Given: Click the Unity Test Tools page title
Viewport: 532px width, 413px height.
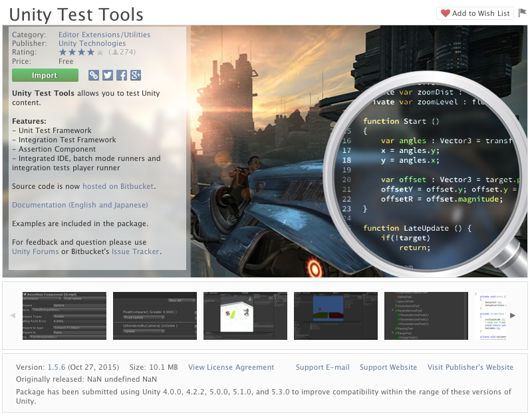Looking at the screenshot, I should (76, 15).
